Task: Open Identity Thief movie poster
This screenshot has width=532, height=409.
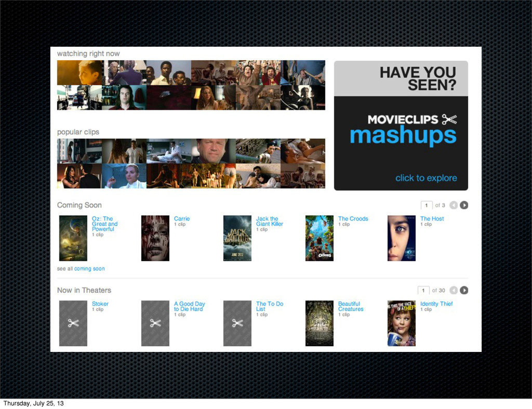Action: 402,323
